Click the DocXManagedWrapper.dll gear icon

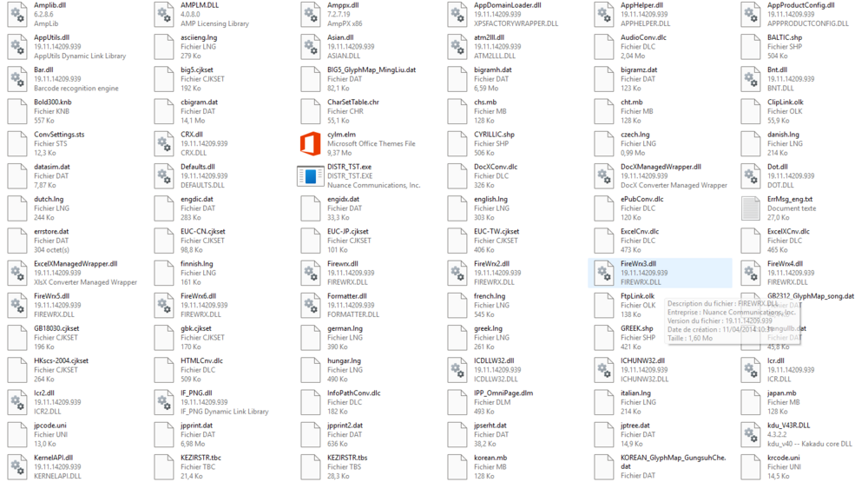604,175
